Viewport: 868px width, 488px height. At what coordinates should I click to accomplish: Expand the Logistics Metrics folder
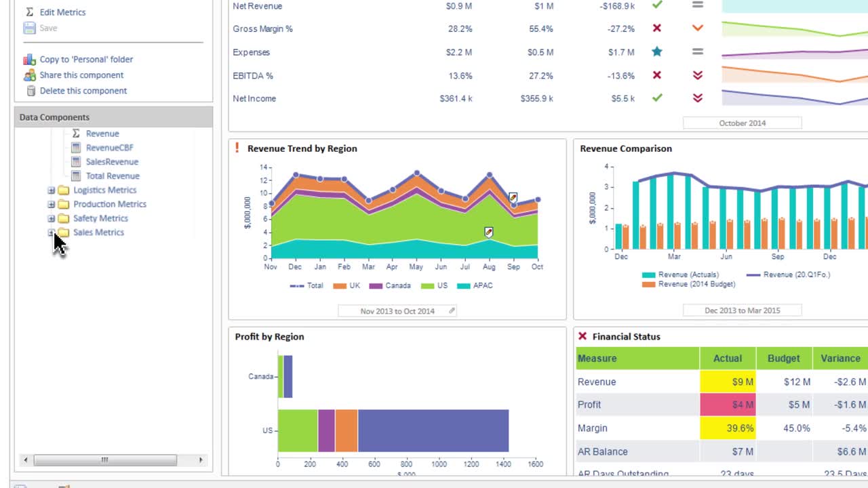51,190
